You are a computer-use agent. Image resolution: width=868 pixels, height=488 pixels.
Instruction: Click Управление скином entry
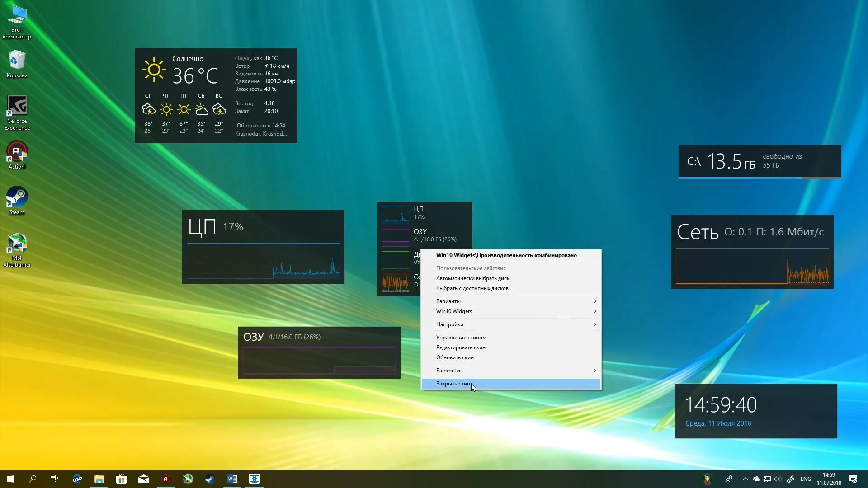pyautogui.click(x=461, y=338)
